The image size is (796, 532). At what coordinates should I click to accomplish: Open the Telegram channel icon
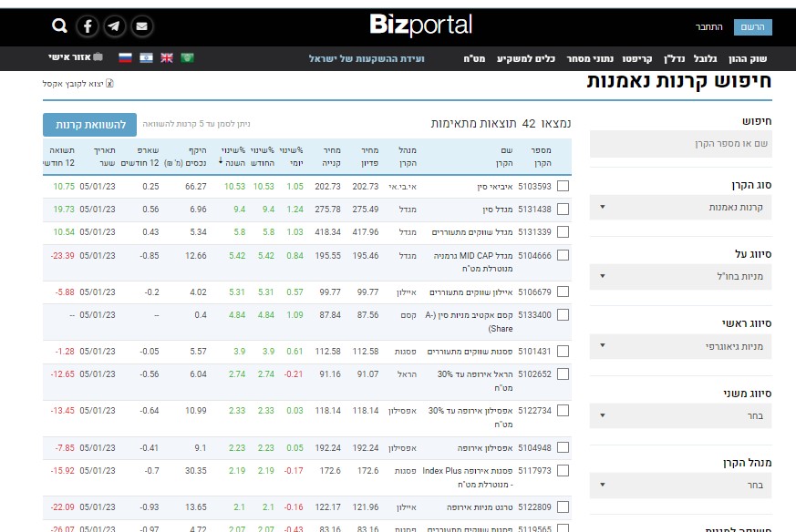tap(114, 26)
